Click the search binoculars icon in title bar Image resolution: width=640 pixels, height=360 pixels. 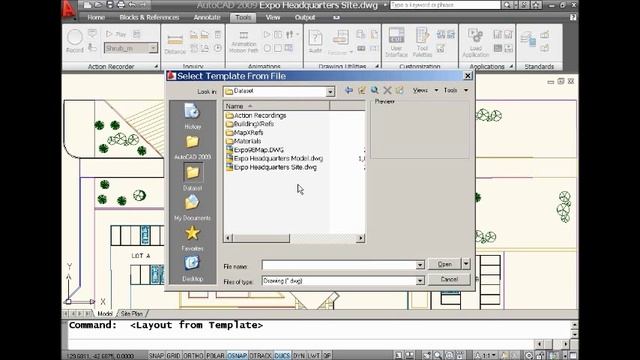[507, 5]
